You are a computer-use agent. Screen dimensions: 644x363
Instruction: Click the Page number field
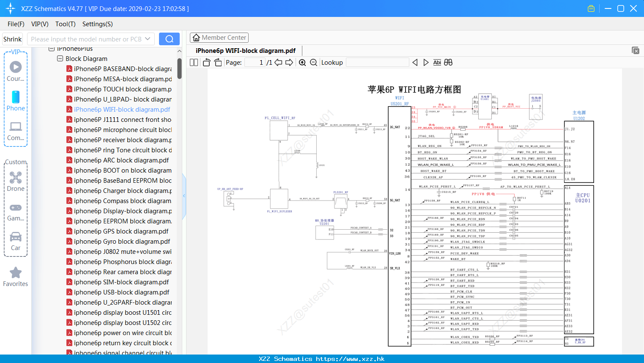pos(255,62)
